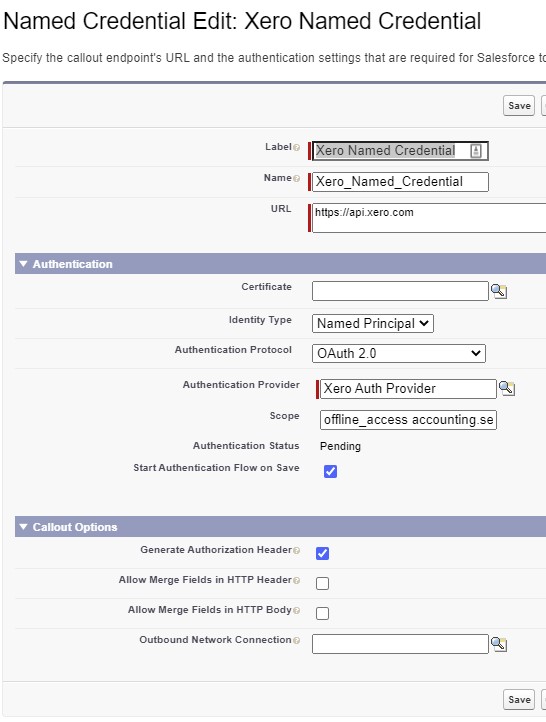Click the autofill icon inside the Label field

(x=476, y=151)
